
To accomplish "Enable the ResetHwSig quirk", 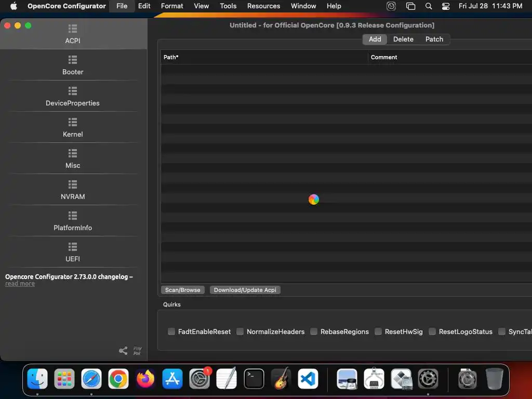I will [x=378, y=331].
